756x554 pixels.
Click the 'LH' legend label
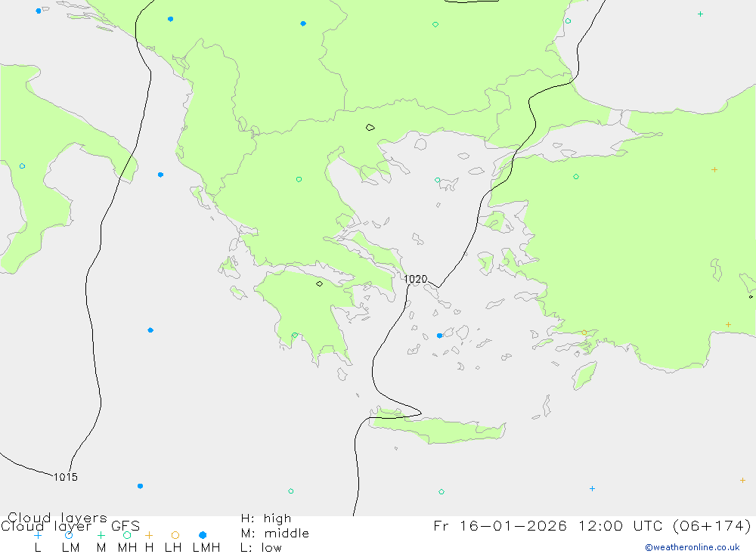coord(173,548)
